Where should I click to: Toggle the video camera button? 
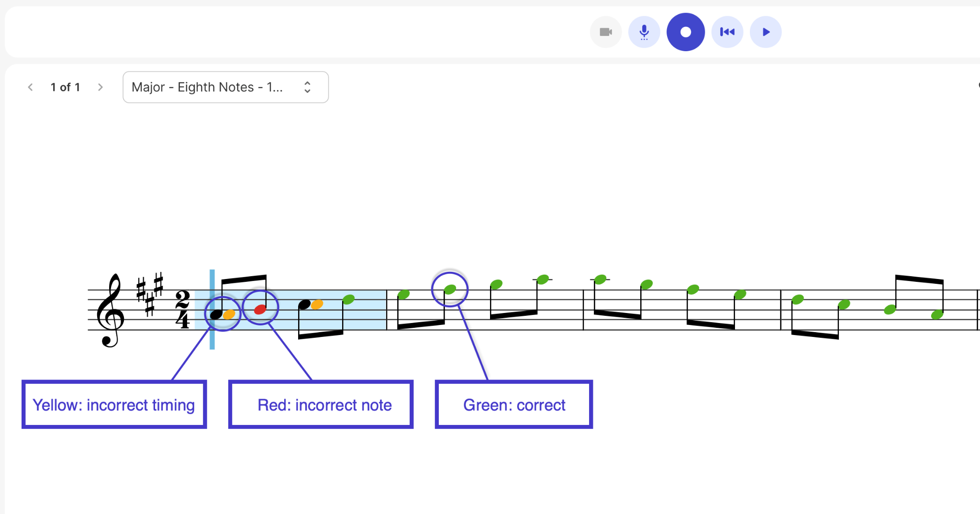[606, 32]
